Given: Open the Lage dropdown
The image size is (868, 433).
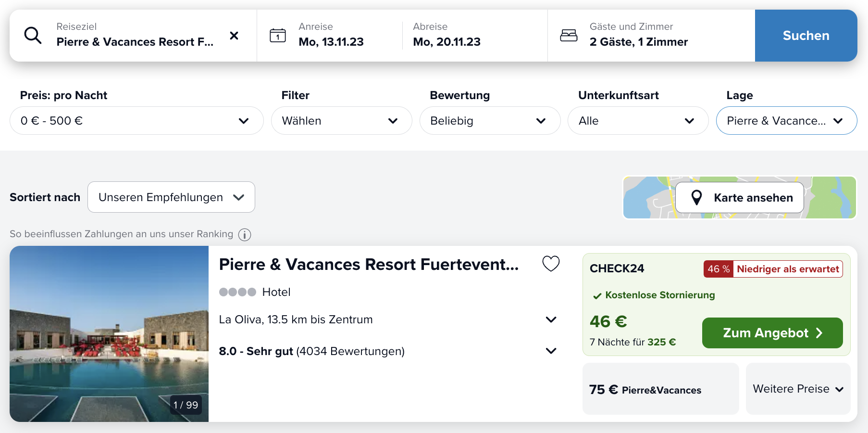Looking at the screenshot, I should pos(786,121).
